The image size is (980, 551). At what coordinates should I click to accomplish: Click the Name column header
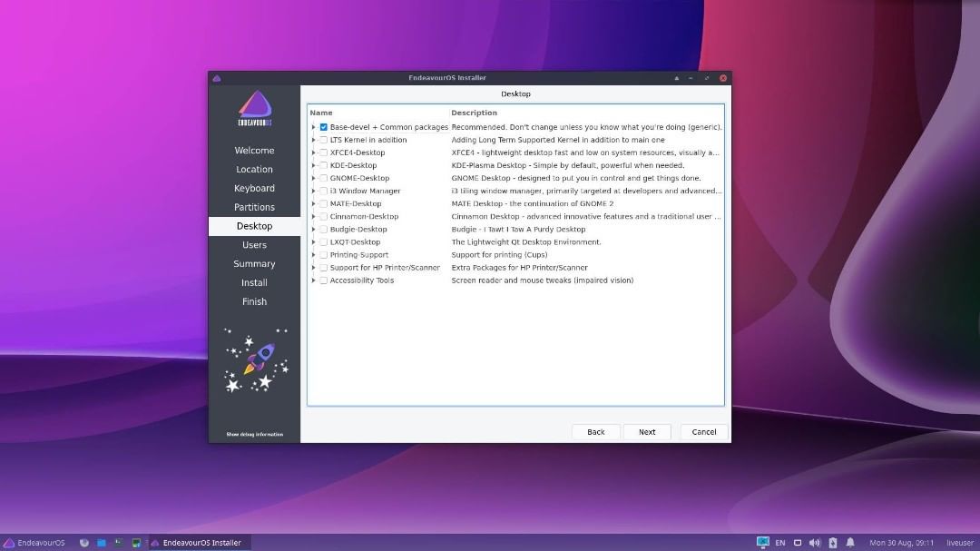pos(321,113)
